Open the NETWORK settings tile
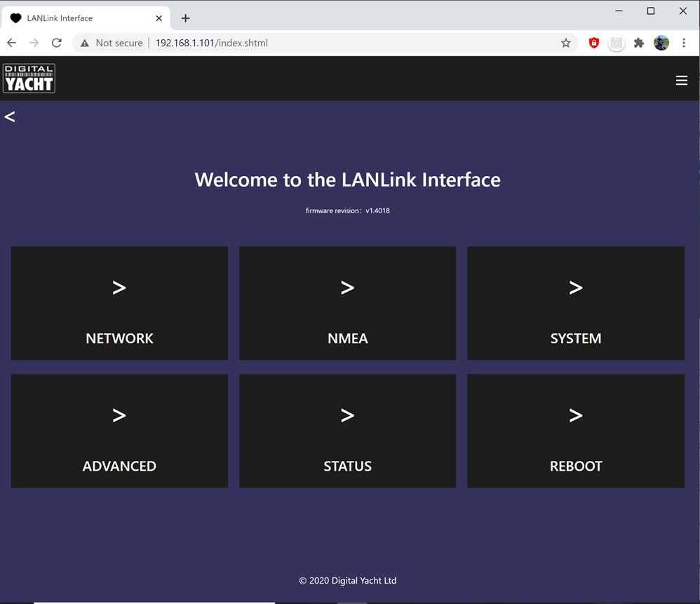 119,303
